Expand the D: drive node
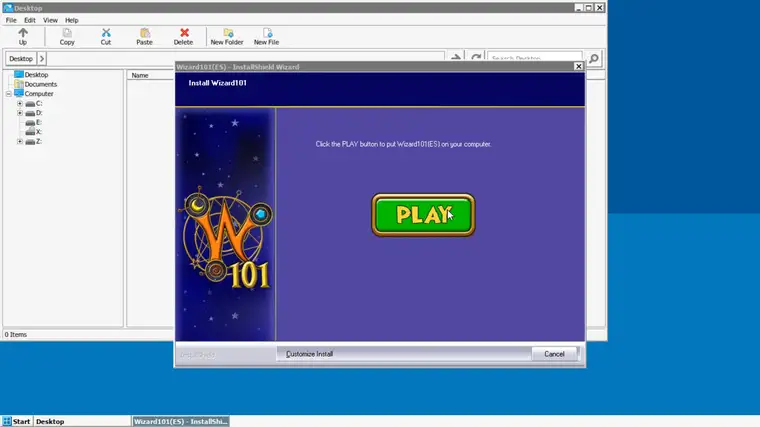Viewport: 760px width, 427px height. 20,113
